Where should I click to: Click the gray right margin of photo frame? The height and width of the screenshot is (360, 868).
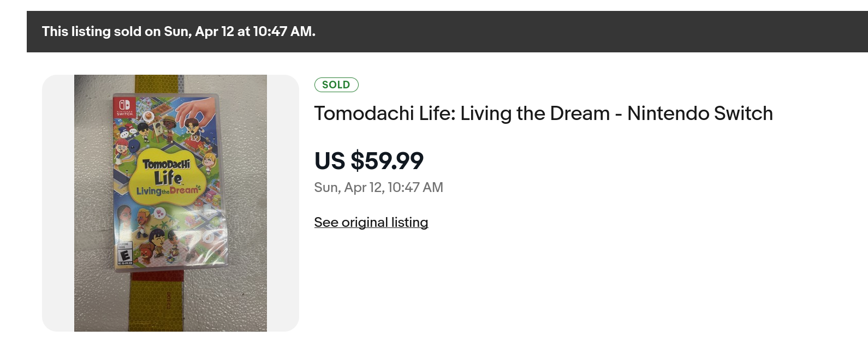point(283,203)
